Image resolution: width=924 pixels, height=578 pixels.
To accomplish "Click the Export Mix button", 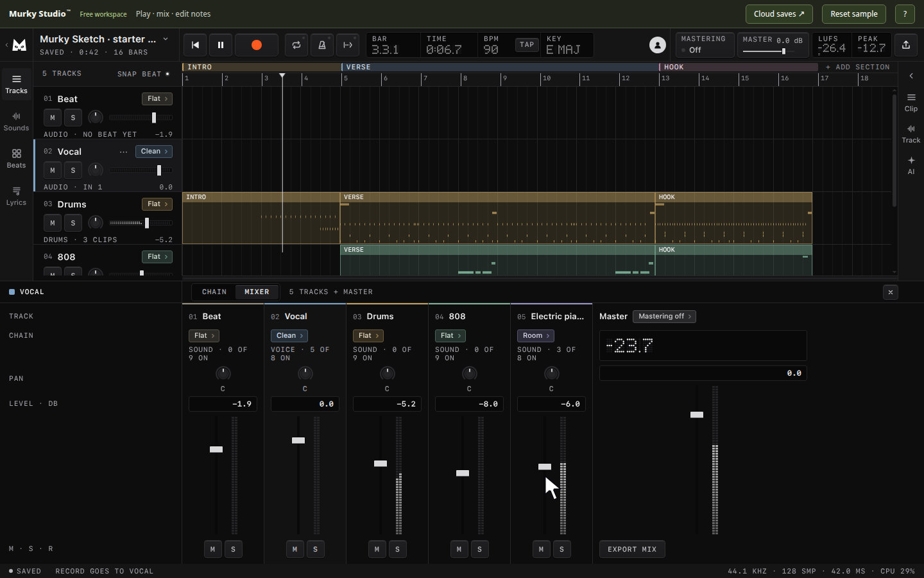I will [x=632, y=549].
